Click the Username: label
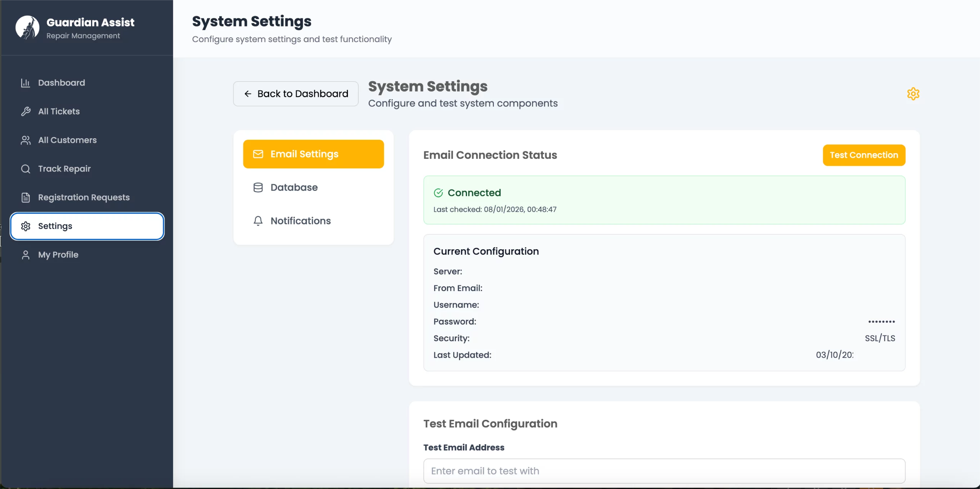Screen dimensions: 980x489 (456, 305)
